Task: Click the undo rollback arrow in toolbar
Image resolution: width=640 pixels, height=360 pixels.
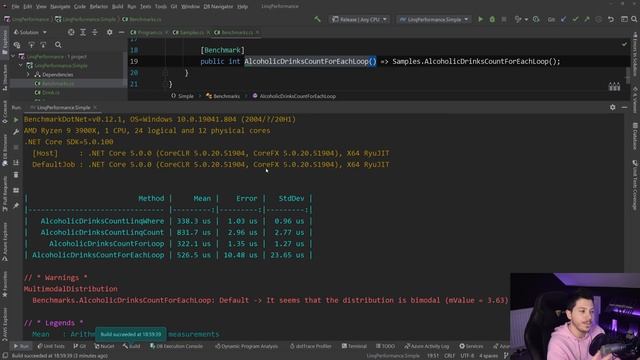Action: pos(611,19)
